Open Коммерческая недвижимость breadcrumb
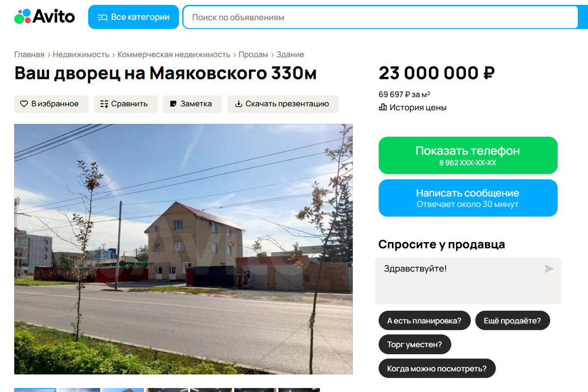This screenshot has height=392, width=588. coord(174,54)
